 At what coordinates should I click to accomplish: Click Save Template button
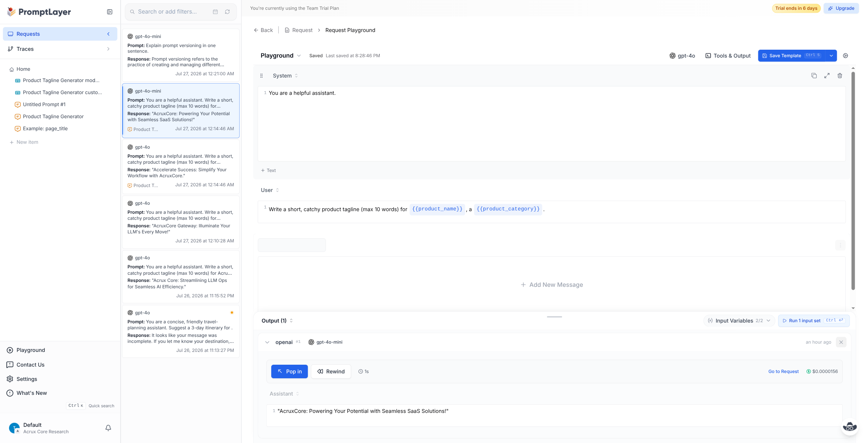tap(792, 56)
